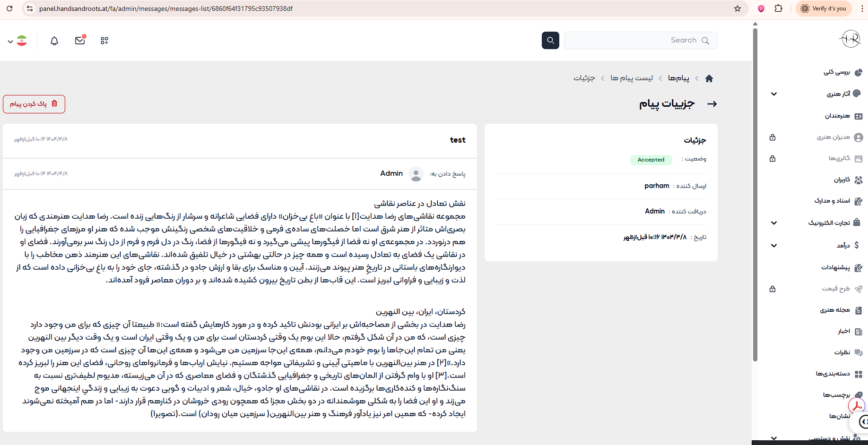Click the پاک کردن پیام delete button
Viewport: 868px width, 445px height.
pos(34,104)
